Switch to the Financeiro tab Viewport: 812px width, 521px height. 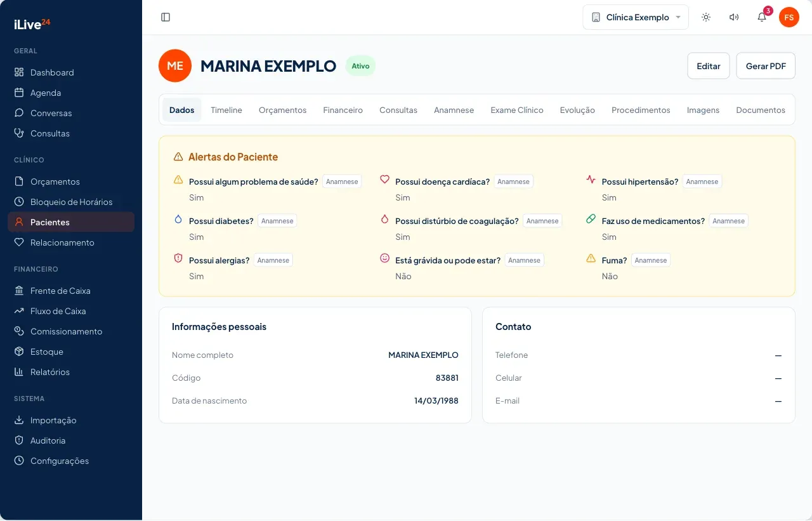click(x=343, y=110)
